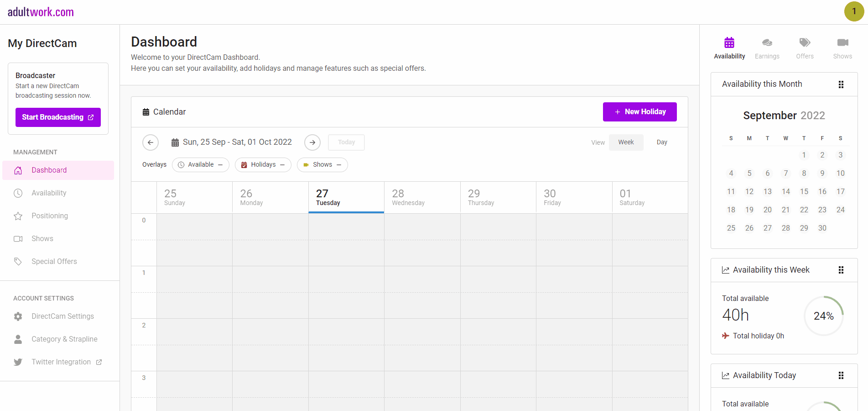The image size is (868, 411).
Task: Open the Positioning page
Action: coord(58,216)
